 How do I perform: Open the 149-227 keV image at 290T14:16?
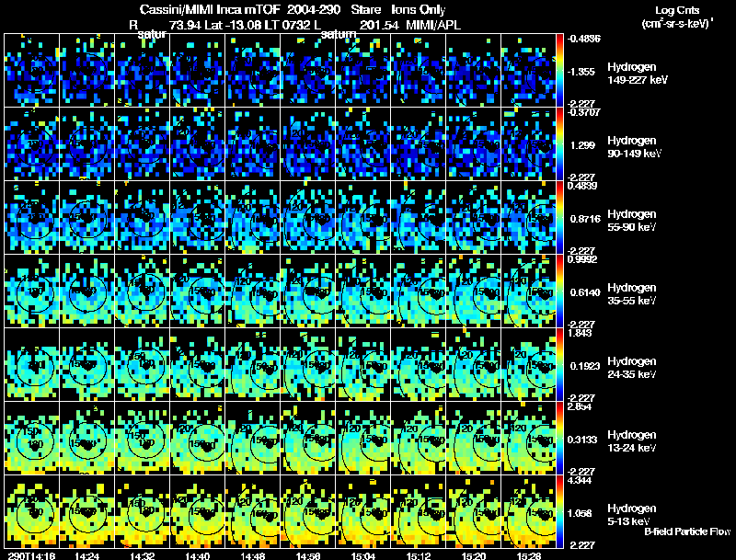(31, 71)
